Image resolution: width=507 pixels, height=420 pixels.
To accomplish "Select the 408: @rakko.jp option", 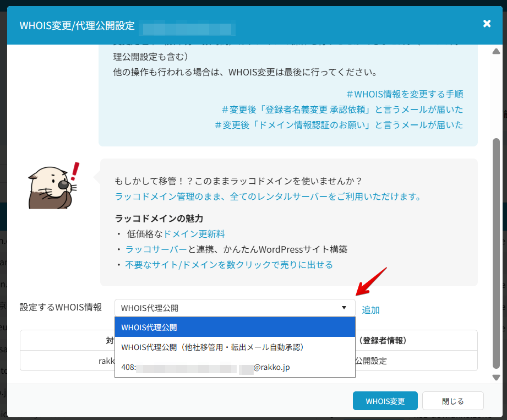I will pyautogui.click(x=235, y=367).
